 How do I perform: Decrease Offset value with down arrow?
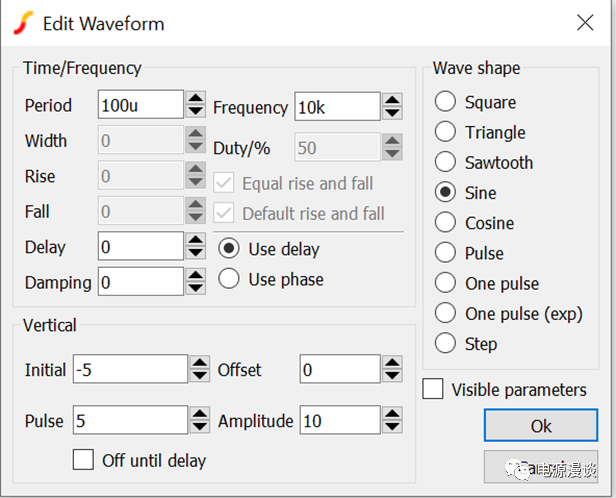coord(392,376)
